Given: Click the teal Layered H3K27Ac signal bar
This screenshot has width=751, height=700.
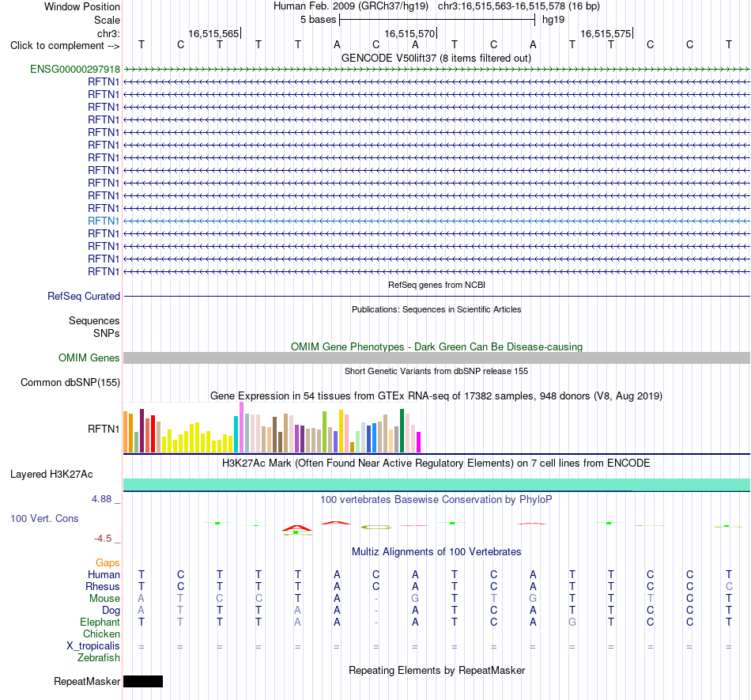Looking at the screenshot, I should (x=437, y=484).
